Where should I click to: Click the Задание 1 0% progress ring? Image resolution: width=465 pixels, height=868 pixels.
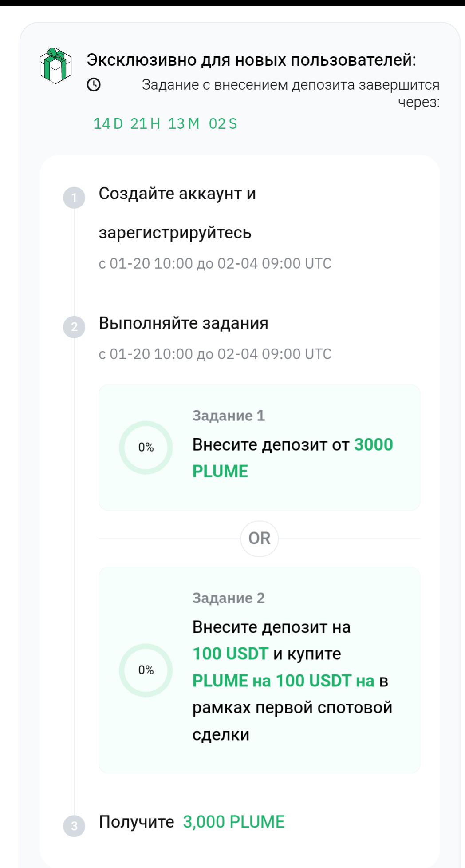[x=146, y=447]
